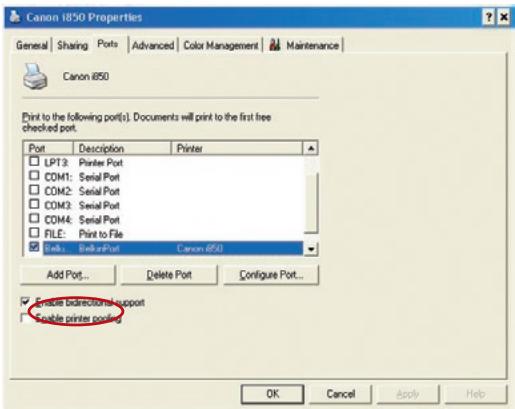Viewport: 515px width, 409px height.
Task: Click the Port column header
Action: pos(48,148)
